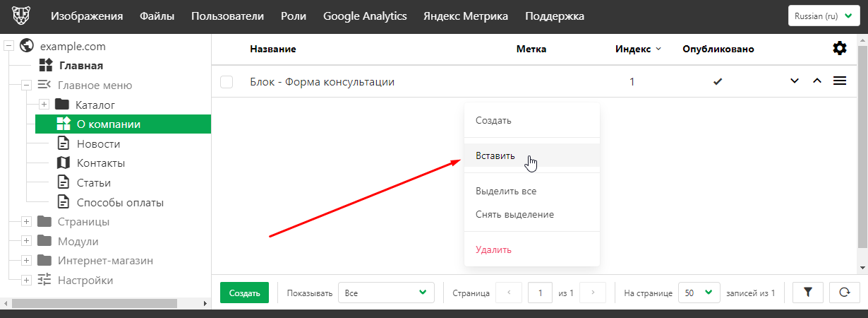Image resolution: width=868 pixels, height=318 pixels.
Task: Open the Показывать dropdown set to Все
Action: (x=385, y=293)
